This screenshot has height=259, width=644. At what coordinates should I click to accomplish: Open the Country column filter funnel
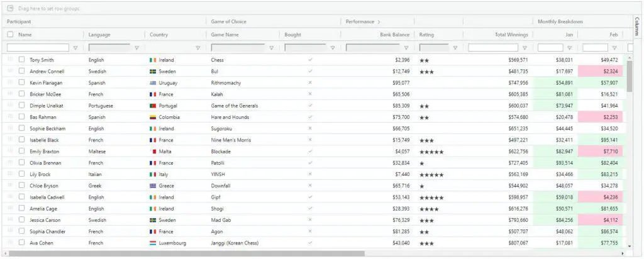coord(197,48)
